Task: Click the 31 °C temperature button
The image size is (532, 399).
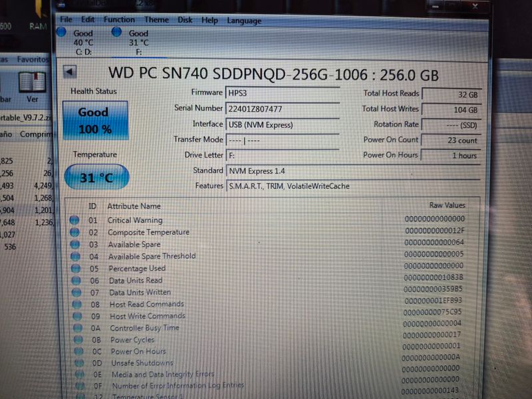Action: pos(96,177)
